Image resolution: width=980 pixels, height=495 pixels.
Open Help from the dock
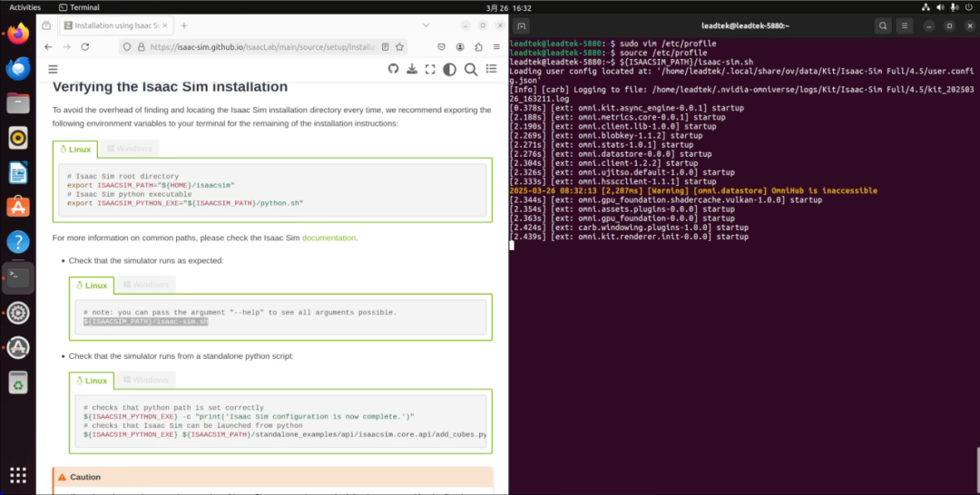[x=18, y=241]
